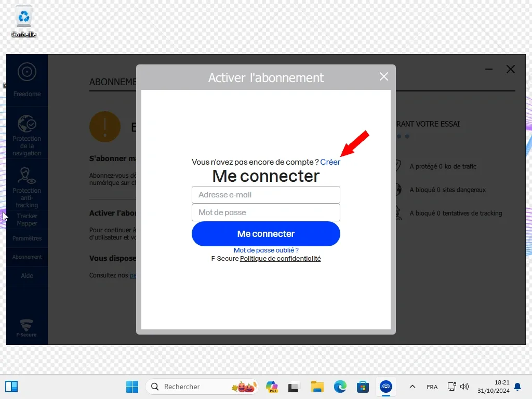The width and height of the screenshot is (532, 399).
Task: Focus the Mot de passe field
Action: click(x=265, y=212)
